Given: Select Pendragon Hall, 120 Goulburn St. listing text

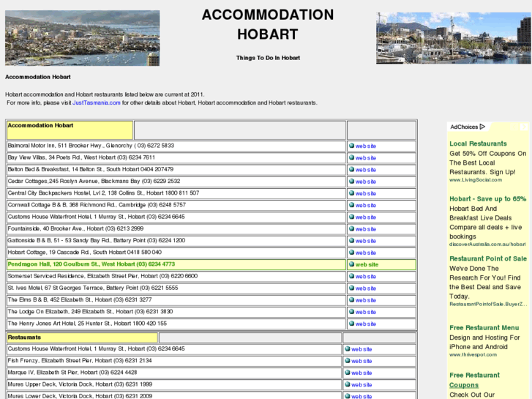Looking at the screenshot, I should [x=91, y=264].
